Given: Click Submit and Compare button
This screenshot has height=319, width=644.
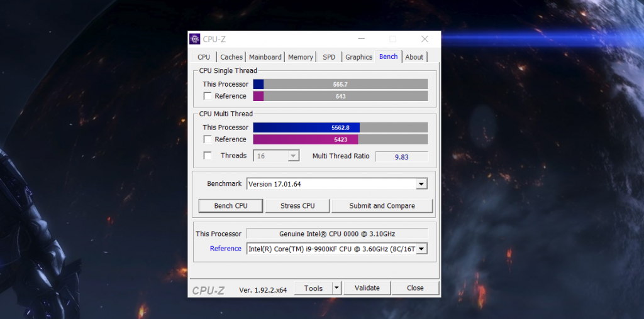Looking at the screenshot, I should pyautogui.click(x=382, y=206).
